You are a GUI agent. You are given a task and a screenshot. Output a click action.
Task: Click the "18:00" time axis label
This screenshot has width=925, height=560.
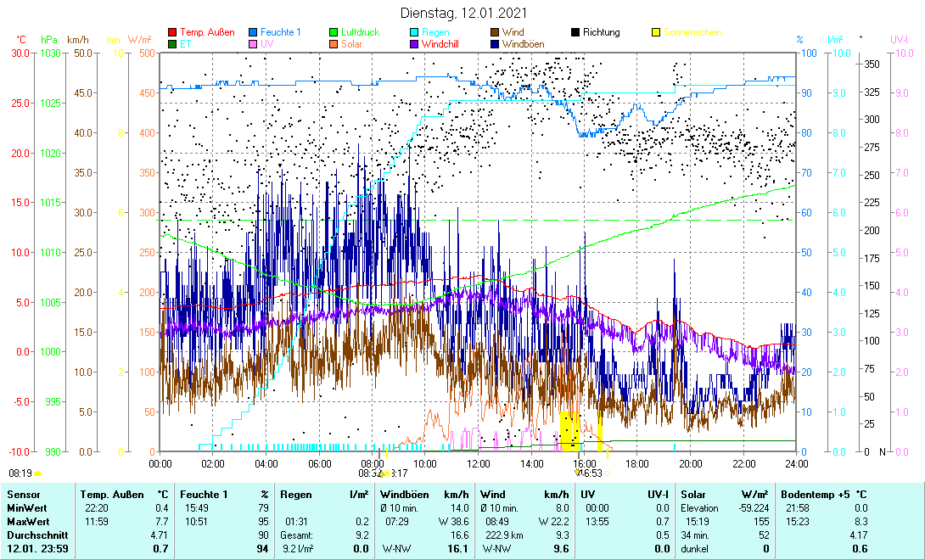(x=637, y=464)
